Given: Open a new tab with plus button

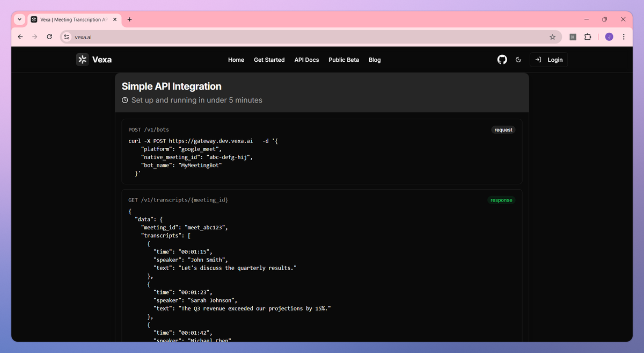Looking at the screenshot, I should [129, 19].
